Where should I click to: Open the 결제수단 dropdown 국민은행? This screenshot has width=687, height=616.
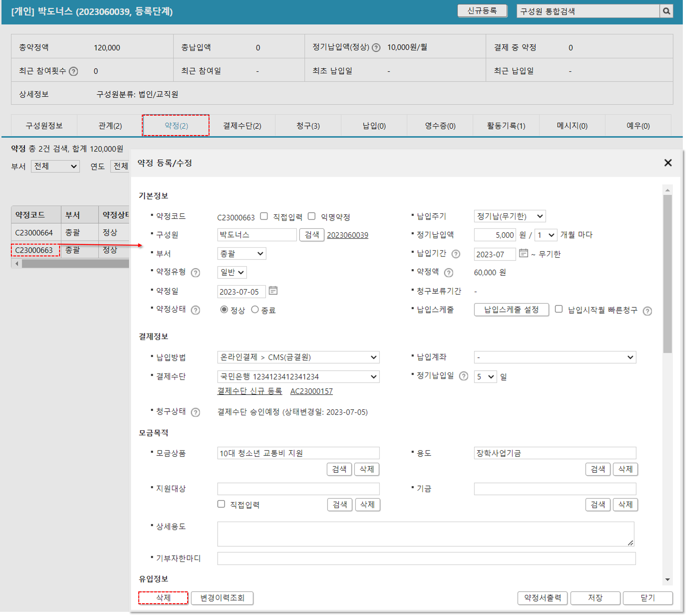[299, 377]
